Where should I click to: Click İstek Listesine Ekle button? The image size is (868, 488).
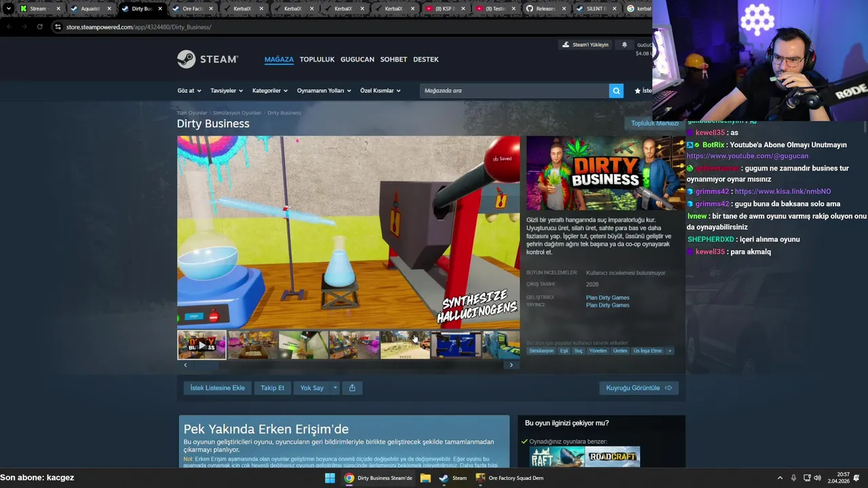(x=218, y=388)
